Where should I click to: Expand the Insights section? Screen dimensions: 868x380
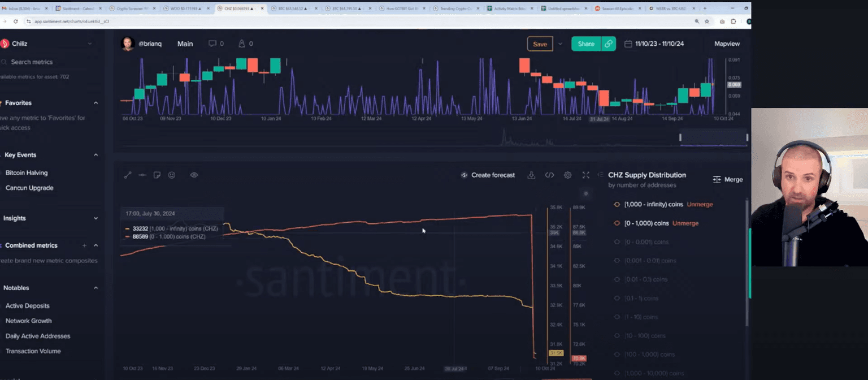point(96,218)
